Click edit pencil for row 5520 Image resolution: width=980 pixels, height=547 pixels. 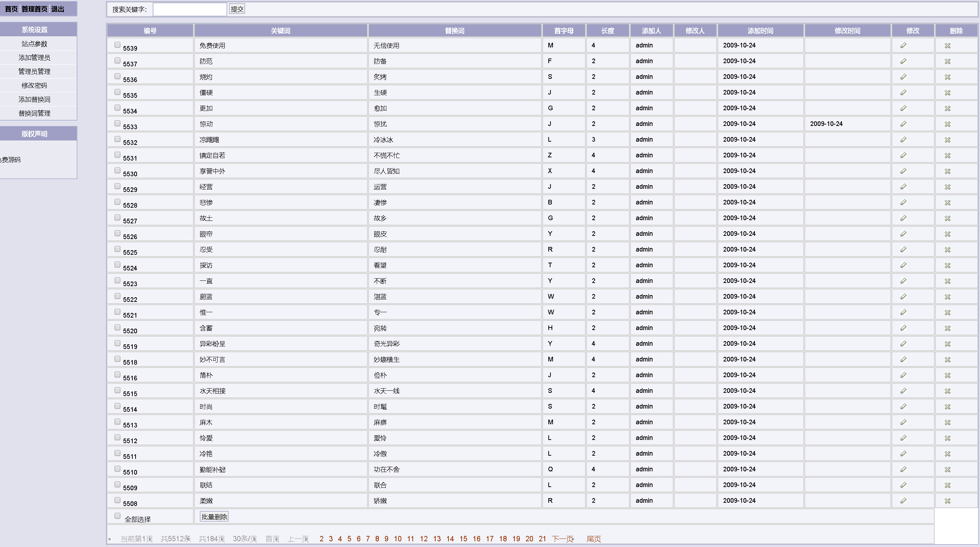click(x=903, y=328)
